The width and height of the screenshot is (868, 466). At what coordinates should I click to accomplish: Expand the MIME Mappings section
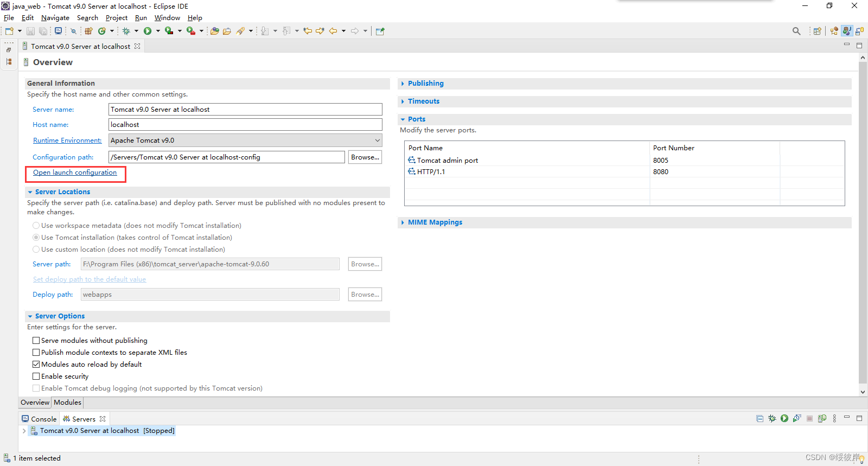(x=403, y=222)
